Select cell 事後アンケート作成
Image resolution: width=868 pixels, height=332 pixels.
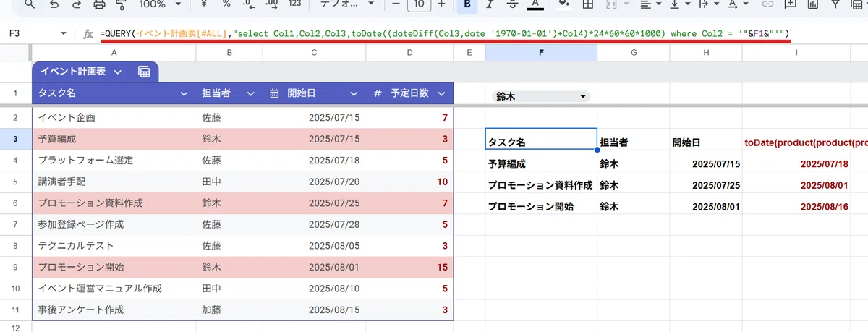point(114,310)
